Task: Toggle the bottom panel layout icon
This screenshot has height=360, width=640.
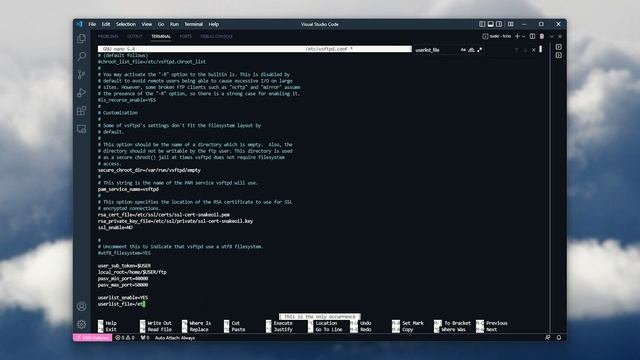Action: [491, 24]
